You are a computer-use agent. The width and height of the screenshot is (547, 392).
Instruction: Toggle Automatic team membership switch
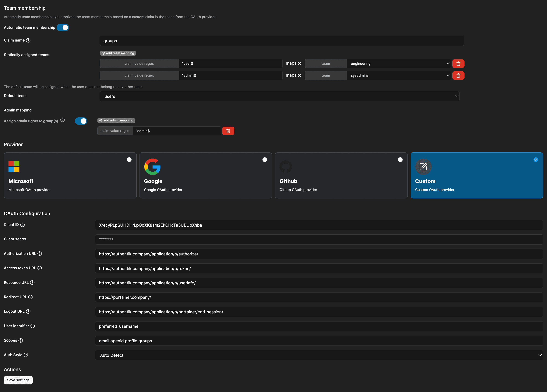tap(63, 27)
